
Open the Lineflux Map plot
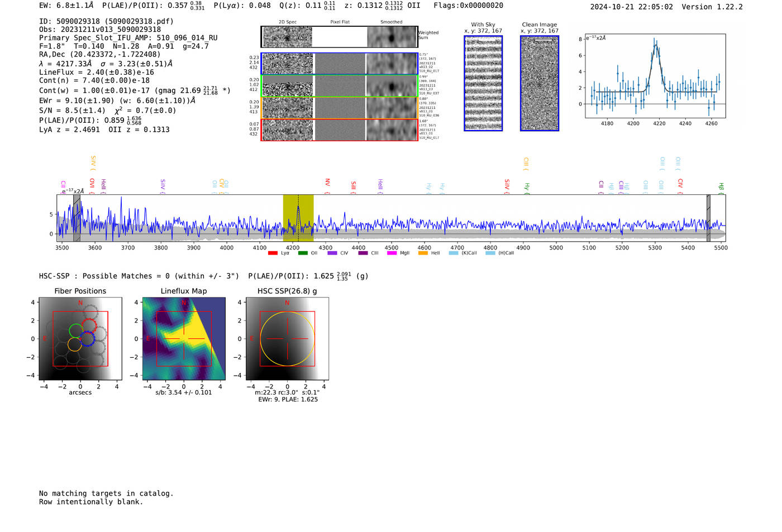tap(184, 339)
